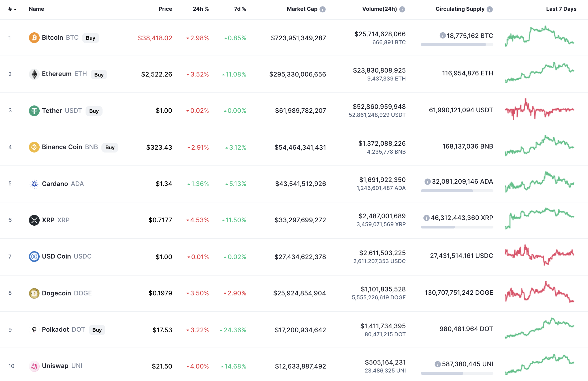Click the Cardano logo icon
Viewport: 588px width, 381px height.
pos(34,184)
